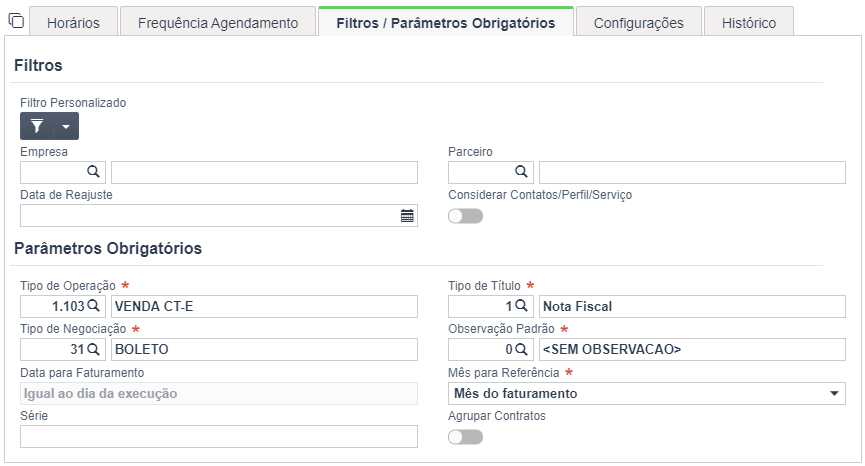865x466 pixels.
Task: Select the Histórico tab
Action: [x=749, y=23]
